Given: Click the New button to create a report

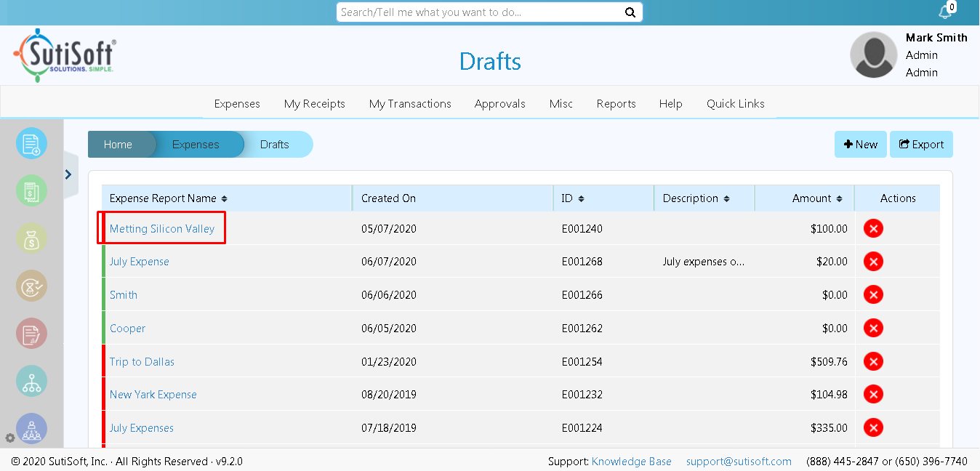Looking at the screenshot, I should (860, 144).
